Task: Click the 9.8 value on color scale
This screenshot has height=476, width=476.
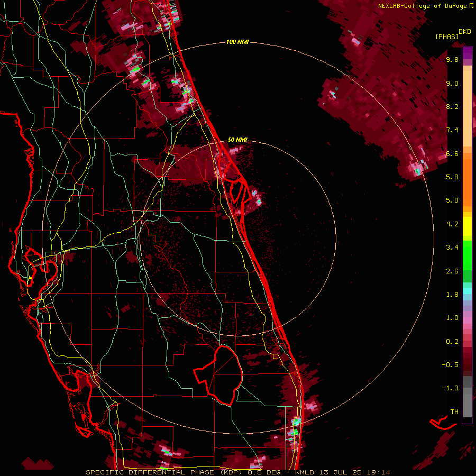Action: 452,60
